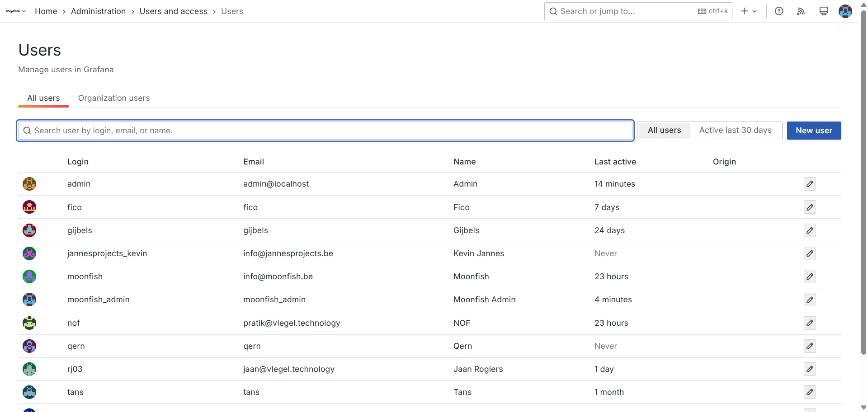
Task: Click the search magnifier in the top bar
Action: 553,11
